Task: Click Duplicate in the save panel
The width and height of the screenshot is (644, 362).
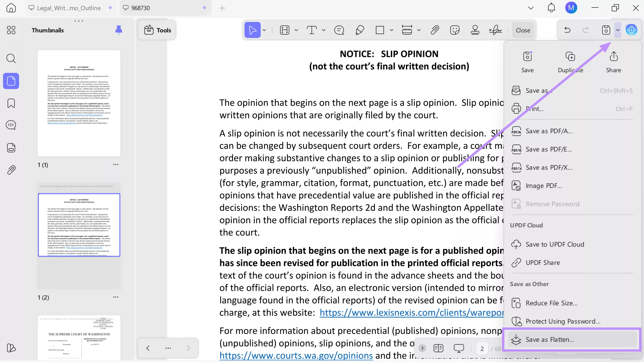Action: (570, 62)
